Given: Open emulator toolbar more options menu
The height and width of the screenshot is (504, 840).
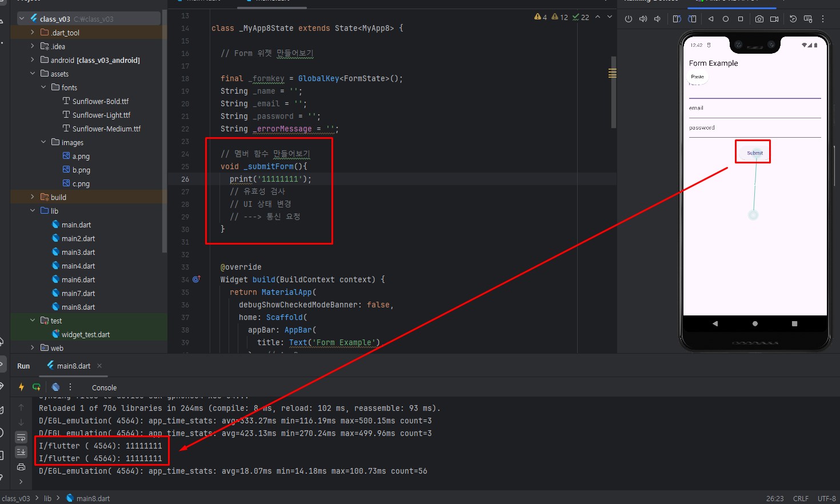Looking at the screenshot, I should click(823, 19).
